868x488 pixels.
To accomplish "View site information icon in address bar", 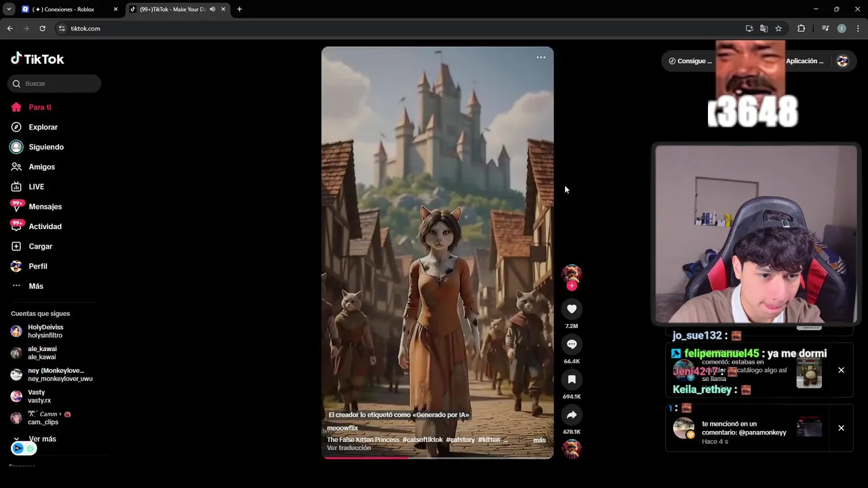I will point(62,28).
